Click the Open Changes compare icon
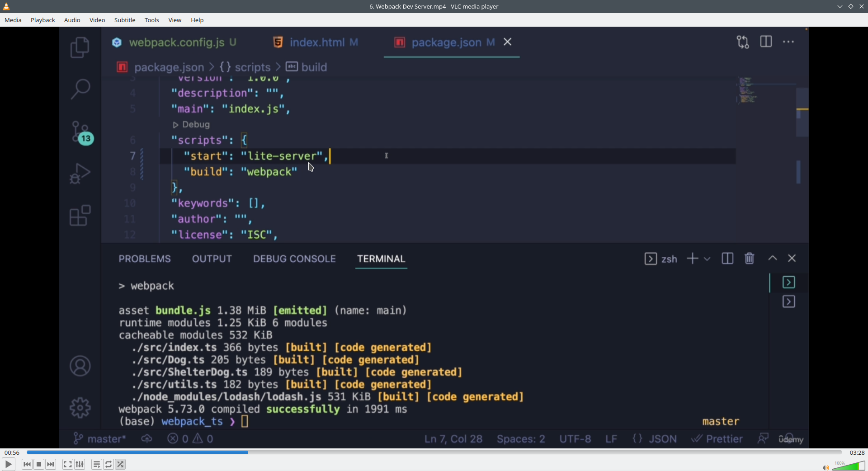Screen dimensions: 868x471 (x=743, y=42)
